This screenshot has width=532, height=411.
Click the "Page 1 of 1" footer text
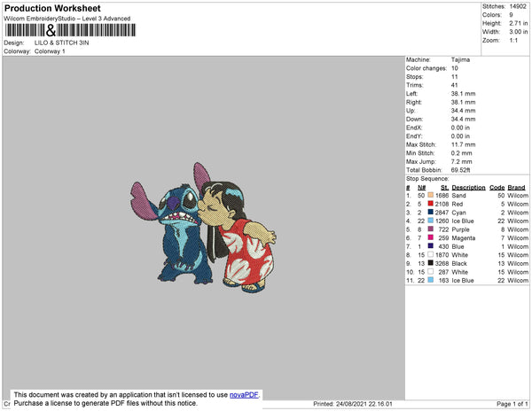tap(512, 404)
